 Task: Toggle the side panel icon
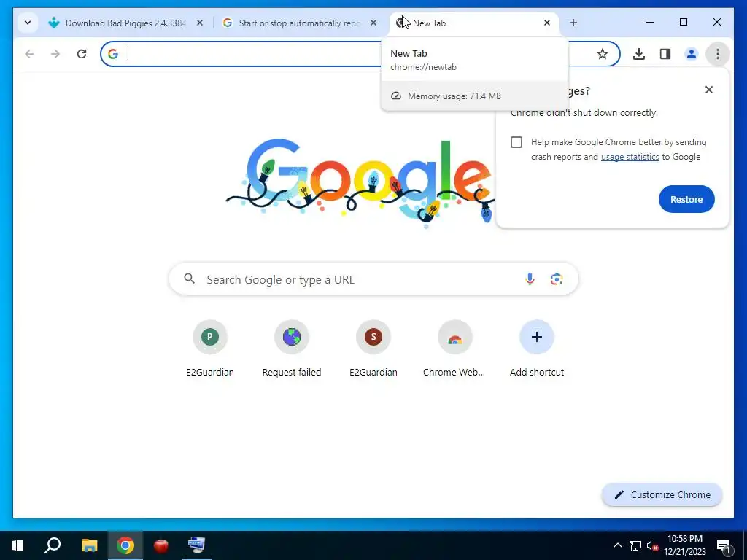pos(665,54)
